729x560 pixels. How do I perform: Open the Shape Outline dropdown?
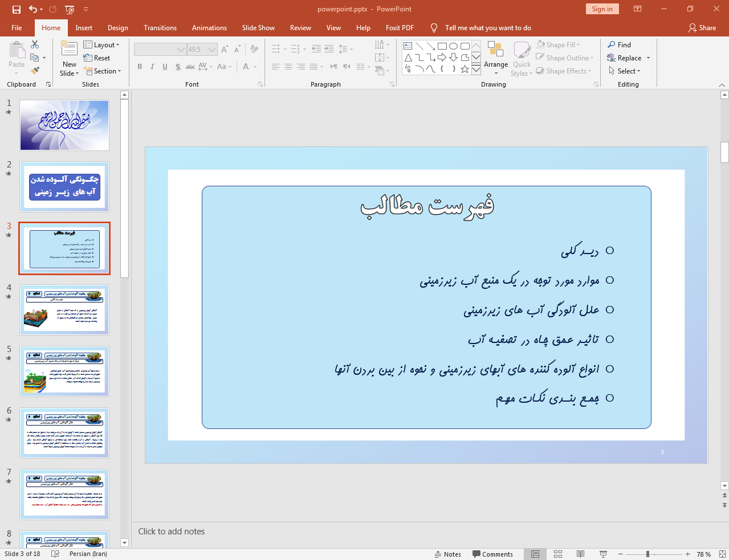[565, 58]
